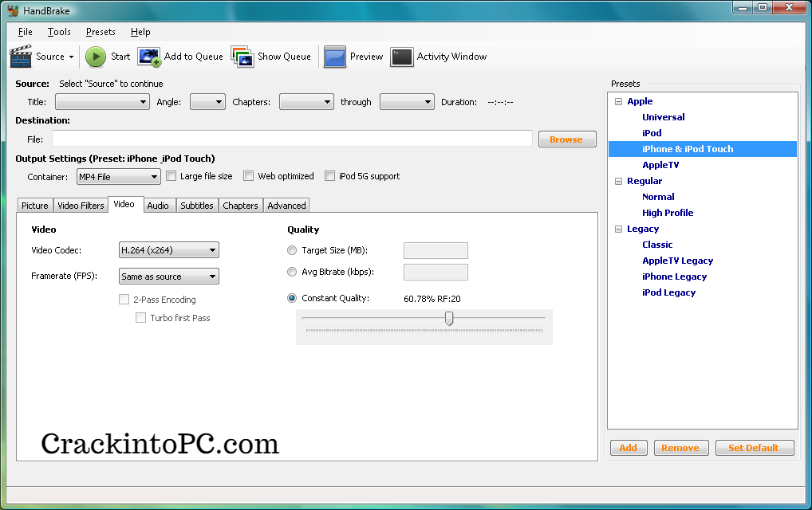Switch to the Audio tab

click(158, 206)
